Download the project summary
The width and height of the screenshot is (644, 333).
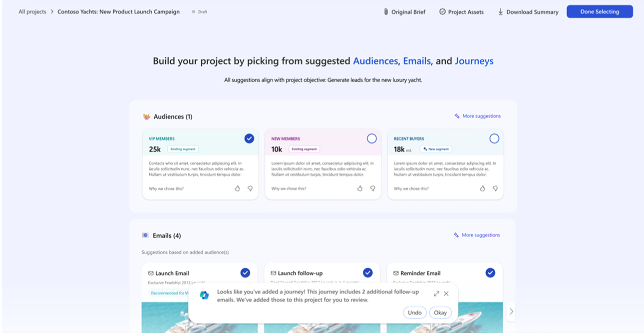tap(528, 12)
